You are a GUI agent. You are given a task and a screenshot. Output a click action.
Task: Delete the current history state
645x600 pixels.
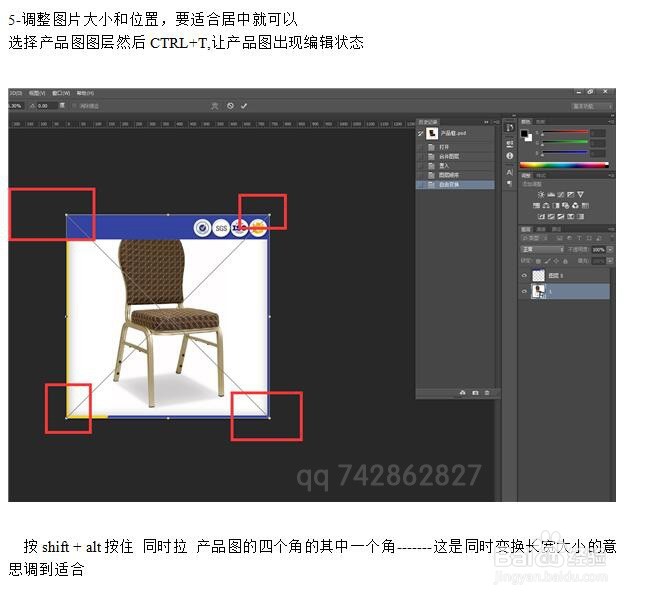point(487,393)
